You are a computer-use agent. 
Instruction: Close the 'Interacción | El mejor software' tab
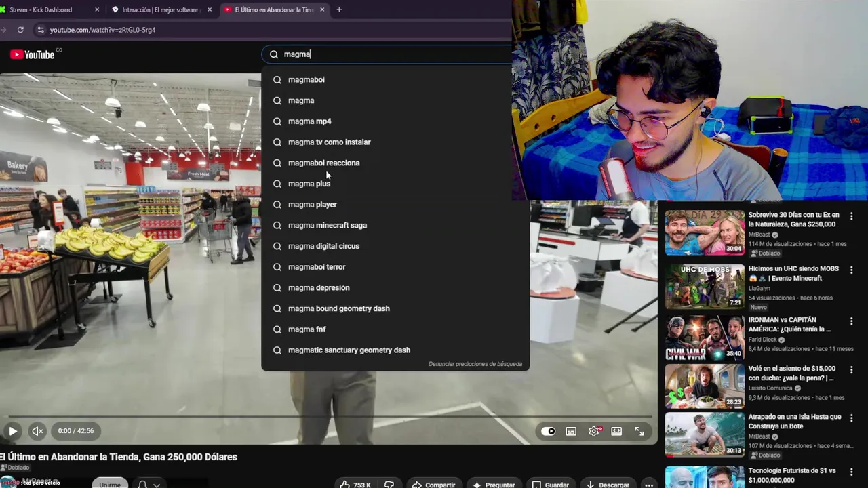tap(210, 9)
